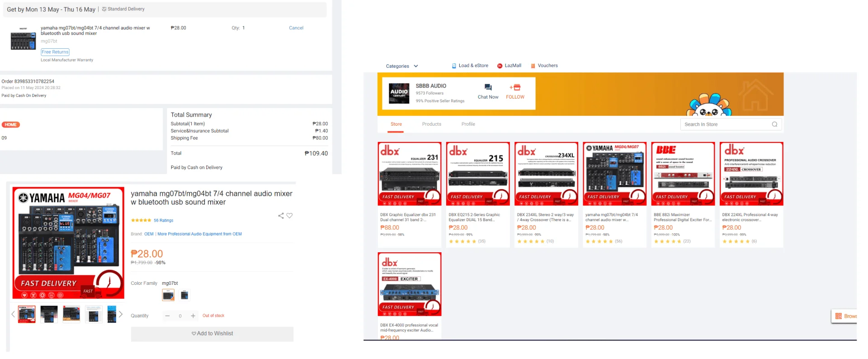
Task: Open the 56 Ratings link
Action: pos(164,221)
